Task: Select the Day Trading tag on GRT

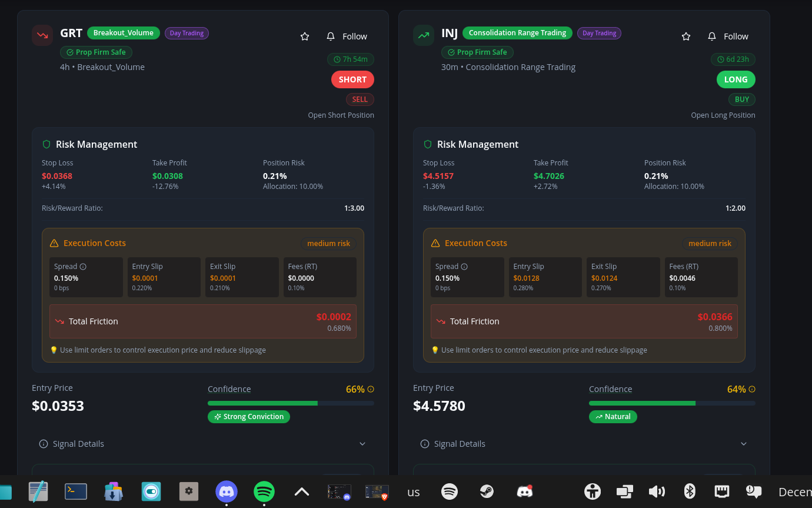Action: pyautogui.click(x=187, y=33)
